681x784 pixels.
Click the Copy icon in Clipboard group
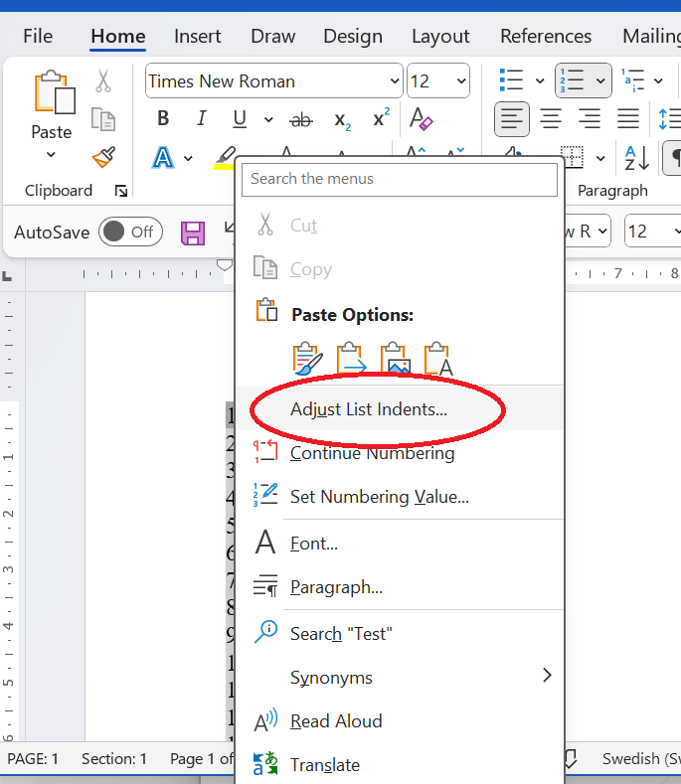pos(103,119)
